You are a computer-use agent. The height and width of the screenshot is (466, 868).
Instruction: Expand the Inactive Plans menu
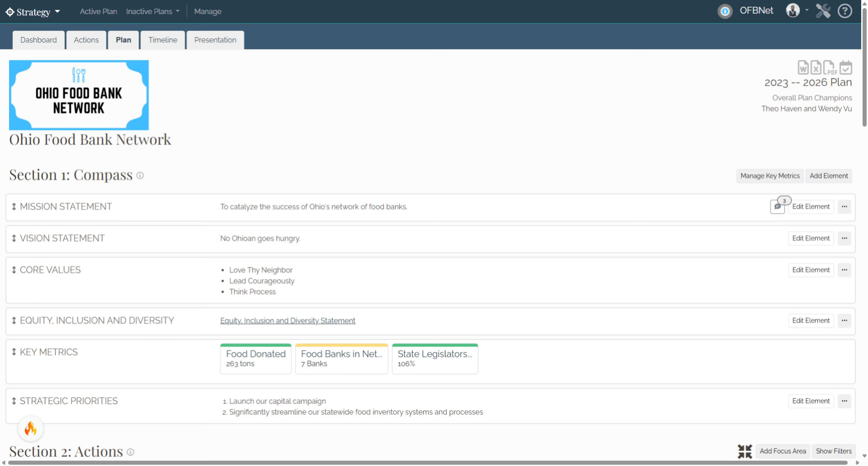click(153, 11)
